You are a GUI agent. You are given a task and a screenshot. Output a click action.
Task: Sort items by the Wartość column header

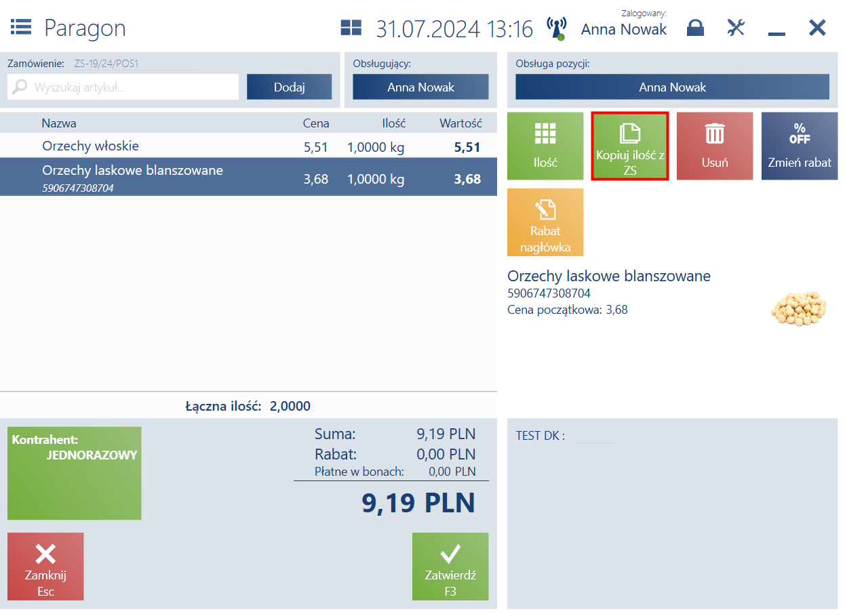point(460,123)
